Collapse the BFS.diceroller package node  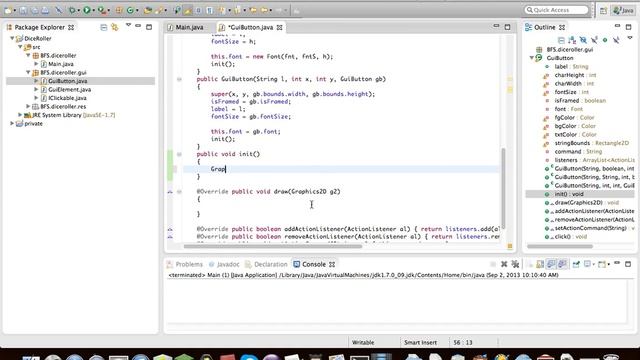(28, 56)
